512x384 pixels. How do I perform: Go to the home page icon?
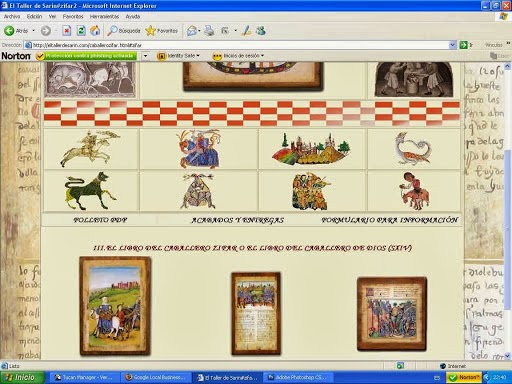(x=95, y=31)
